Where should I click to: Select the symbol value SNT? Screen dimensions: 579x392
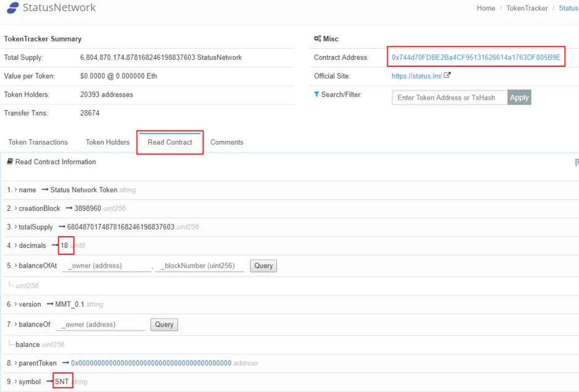coord(62,381)
